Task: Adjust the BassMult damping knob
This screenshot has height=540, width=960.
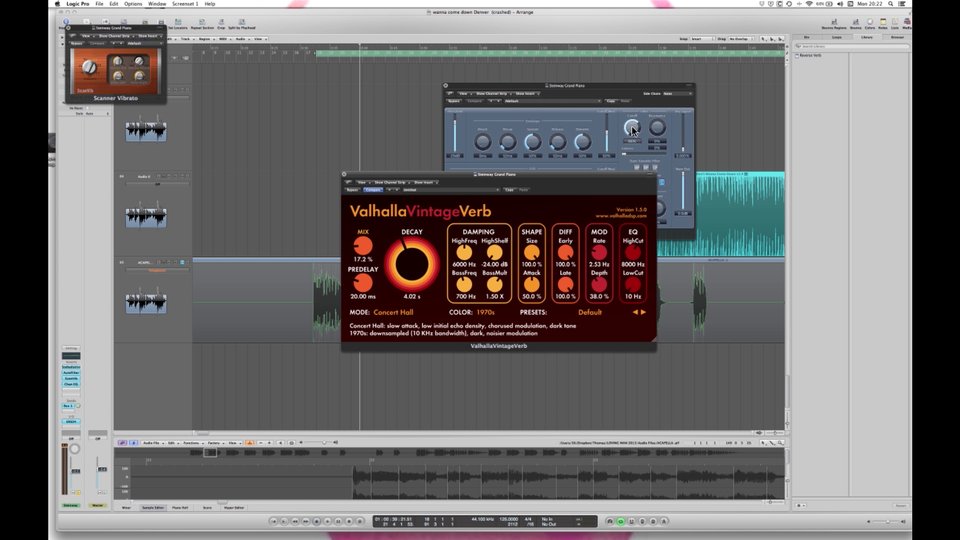Action: pyautogui.click(x=494, y=285)
